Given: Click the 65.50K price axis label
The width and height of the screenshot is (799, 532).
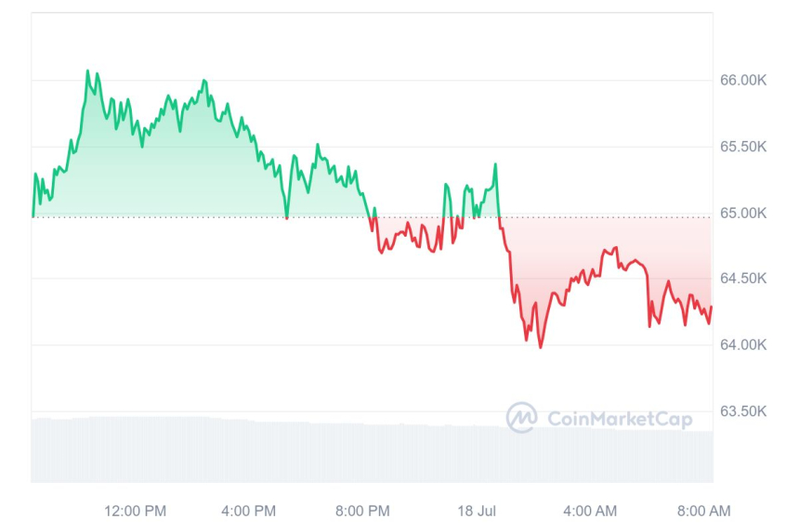Looking at the screenshot, I should 743,147.
